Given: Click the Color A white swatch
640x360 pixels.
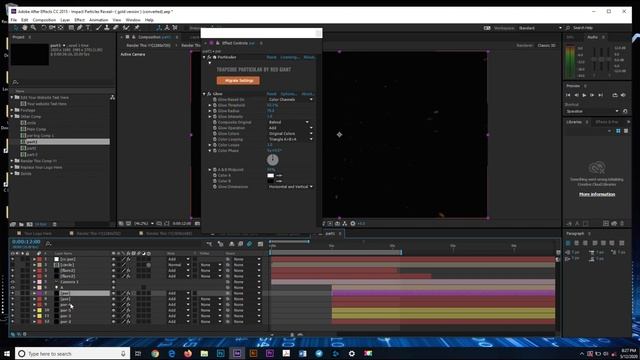Looking at the screenshot, I should 271,176.
